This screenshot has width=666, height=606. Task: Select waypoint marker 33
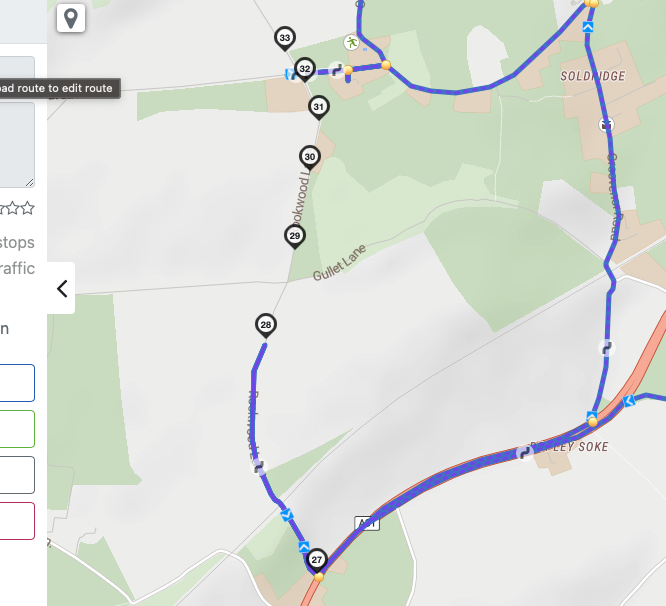point(285,39)
